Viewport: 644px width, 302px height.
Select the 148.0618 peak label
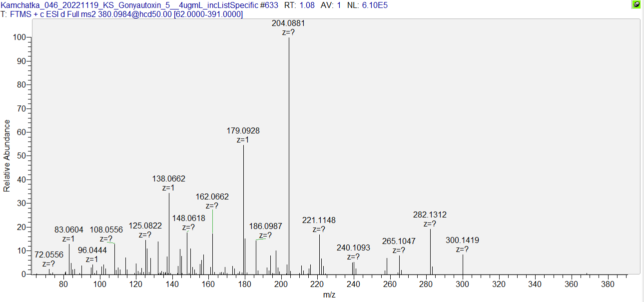pos(189,218)
